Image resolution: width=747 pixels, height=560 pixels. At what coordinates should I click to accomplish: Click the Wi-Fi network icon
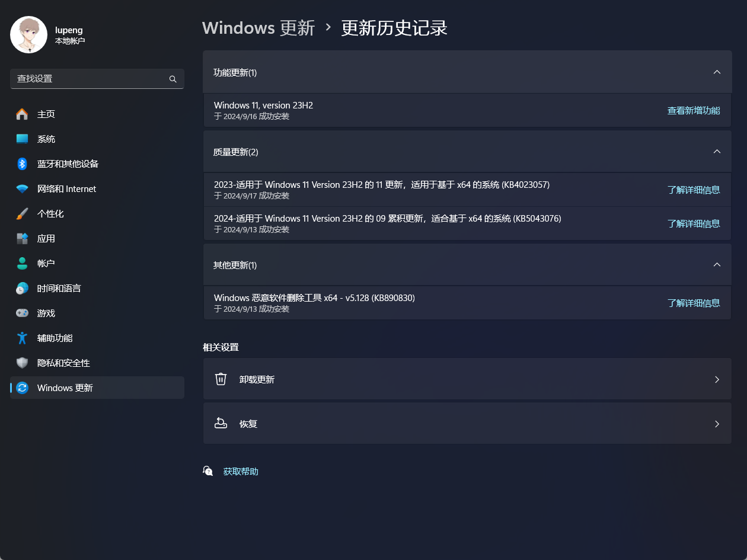[22, 188]
